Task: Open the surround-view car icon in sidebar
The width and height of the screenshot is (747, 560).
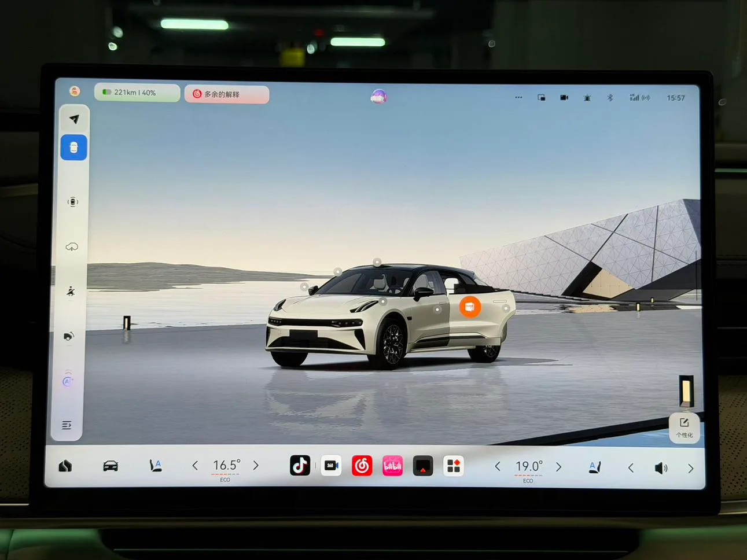Action: tap(73, 201)
